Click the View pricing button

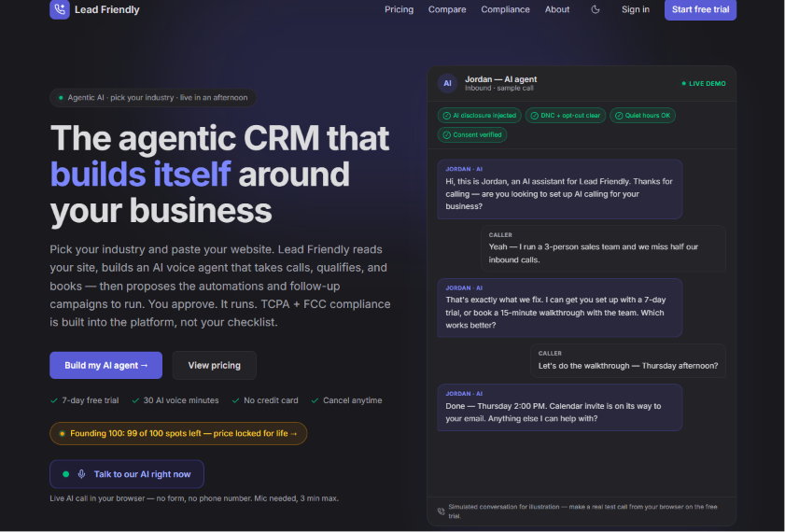click(215, 365)
